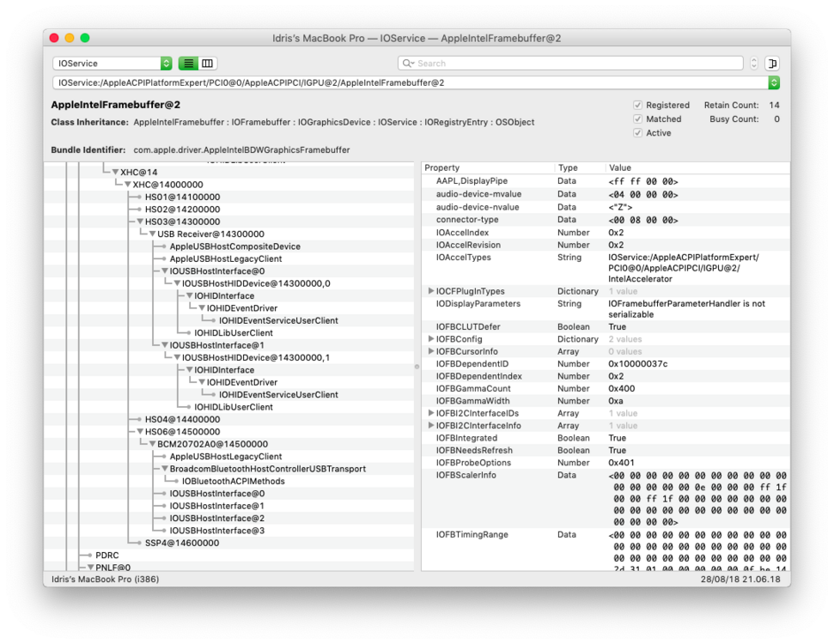Collapse the BCM20702A0@14500000 node
Screen dimensions: 834x644
coord(152,444)
